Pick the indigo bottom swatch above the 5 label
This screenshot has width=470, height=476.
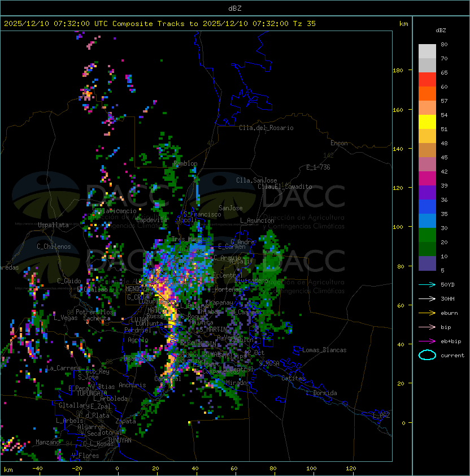tap(427, 263)
